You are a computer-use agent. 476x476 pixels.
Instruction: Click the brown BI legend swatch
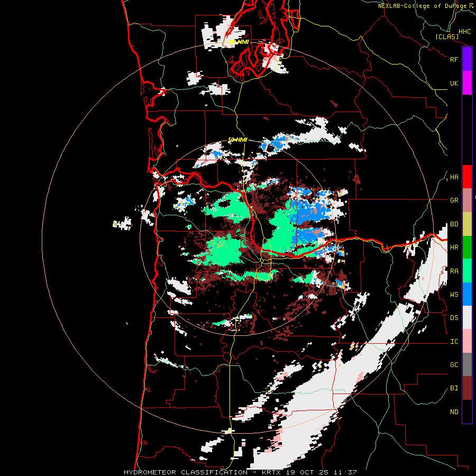tap(467, 388)
